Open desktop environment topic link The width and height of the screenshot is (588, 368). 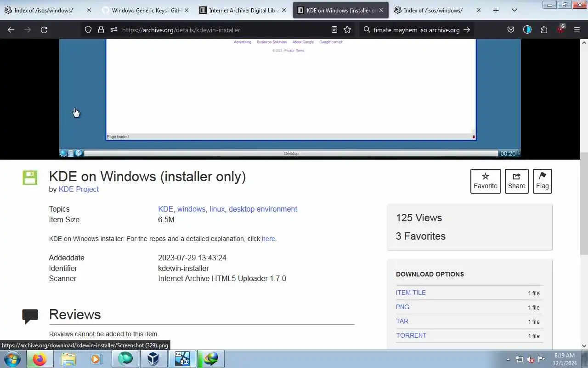263,209
